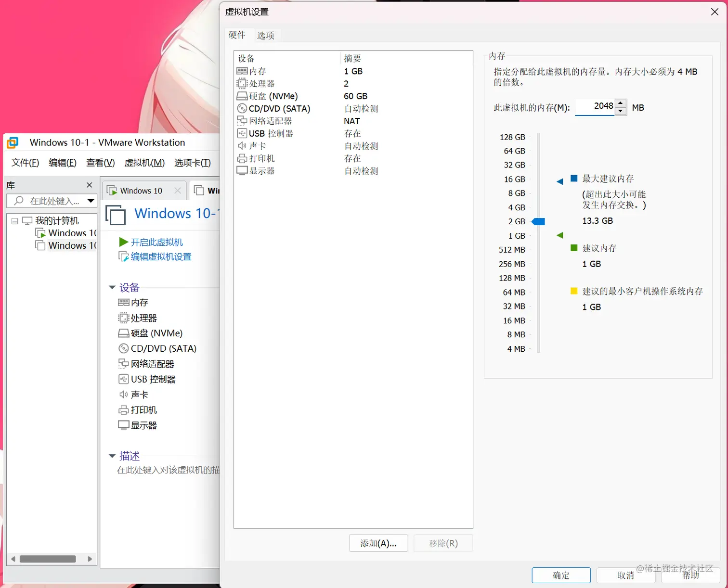Click hard disk icon in VMware devices panel

[x=124, y=333]
